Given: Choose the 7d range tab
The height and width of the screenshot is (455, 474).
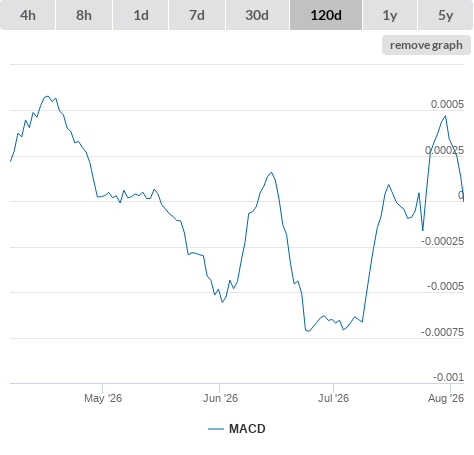Looking at the screenshot, I should pyautogui.click(x=197, y=15).
